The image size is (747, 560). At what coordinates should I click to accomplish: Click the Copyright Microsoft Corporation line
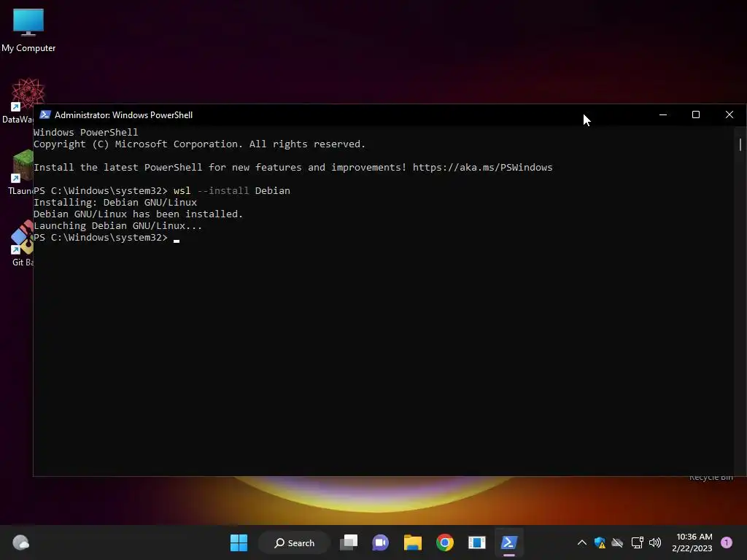coord(199,144)
